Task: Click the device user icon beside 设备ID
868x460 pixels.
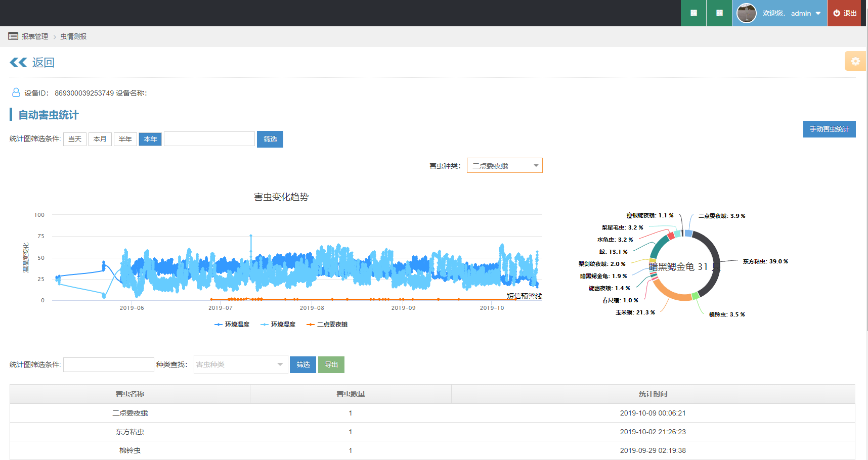Action: [x=16, y=93]
